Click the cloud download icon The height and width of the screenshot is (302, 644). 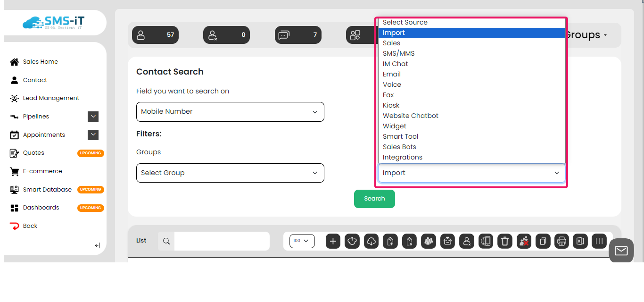point(371,241)
